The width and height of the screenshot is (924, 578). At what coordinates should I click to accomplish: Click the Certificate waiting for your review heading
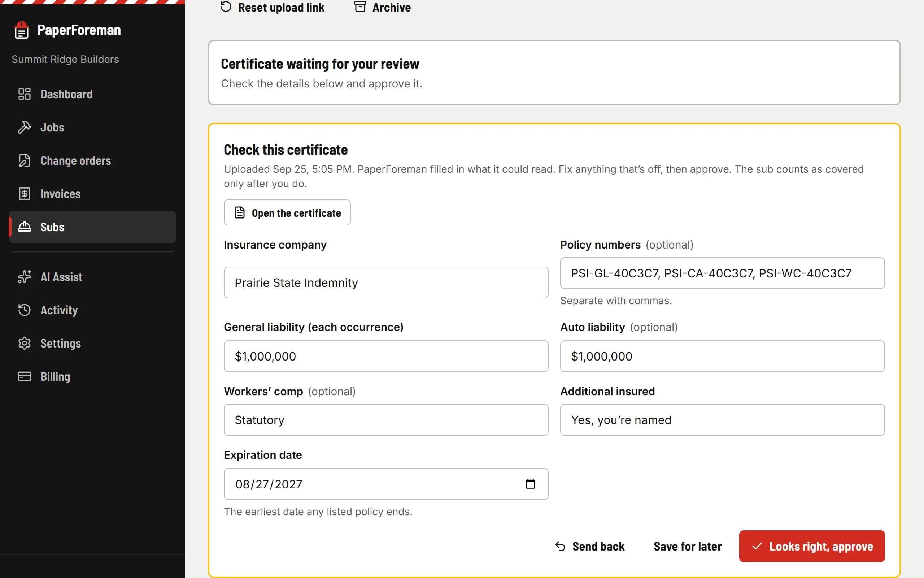[x=320, y=64]
